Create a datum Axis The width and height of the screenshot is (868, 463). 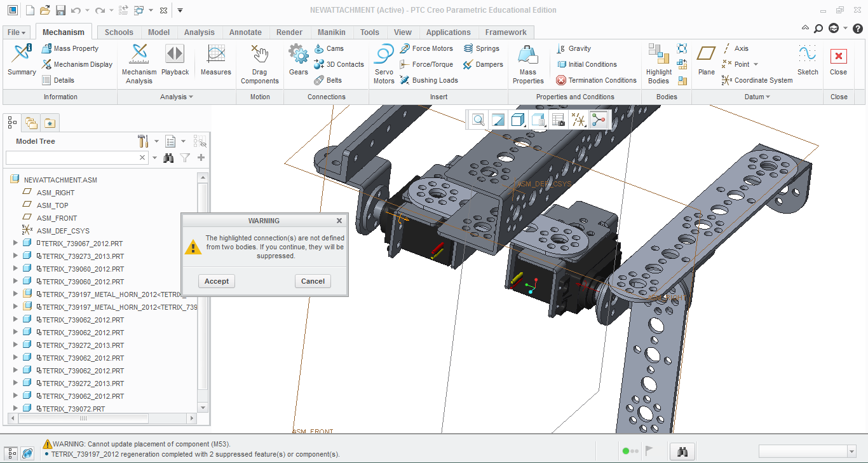[x=735, y=48]
